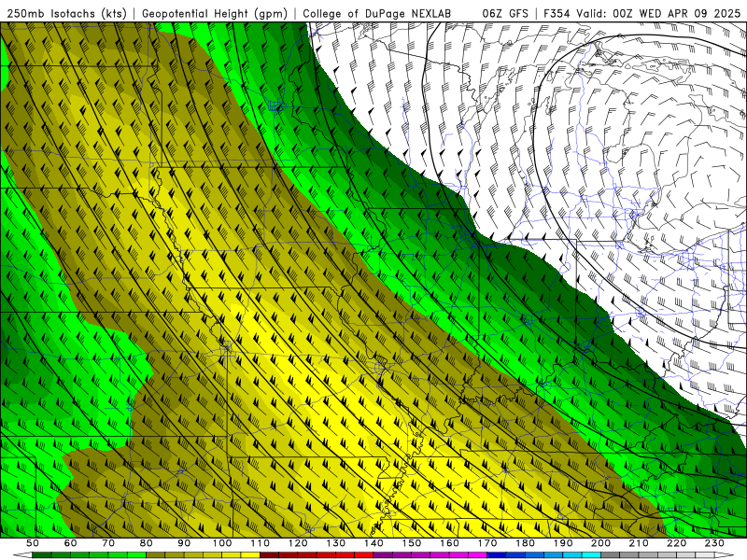The image size is (747, 560).
Task: Click the "110" value on the color scale
Action: (261, 543)
